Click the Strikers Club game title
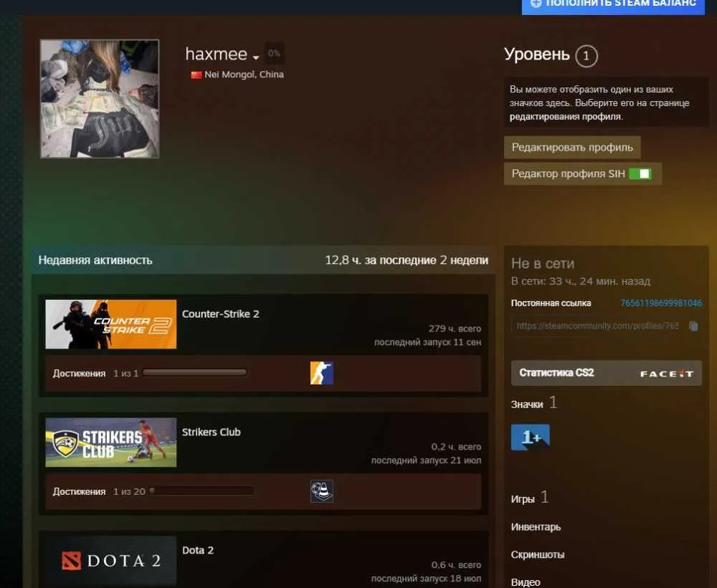This screenshot has height=588, width=717. pos(212,432)
